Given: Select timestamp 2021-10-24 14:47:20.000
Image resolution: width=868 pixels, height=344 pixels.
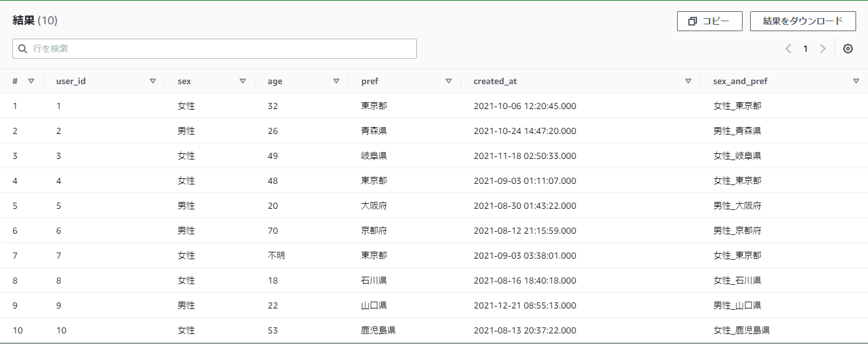Looking at the screenshot, I should coord(525,131).
